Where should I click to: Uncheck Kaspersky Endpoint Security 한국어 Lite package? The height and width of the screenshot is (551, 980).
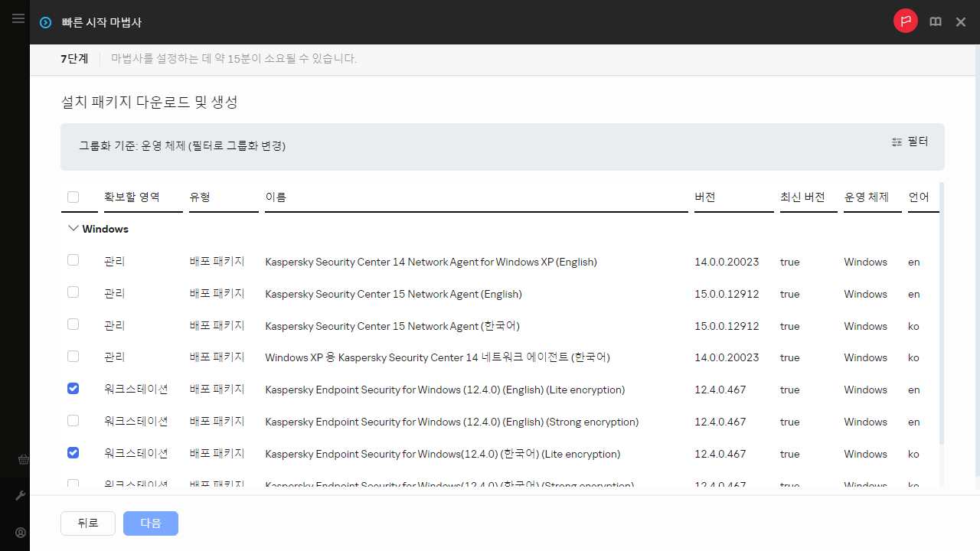[x=73, y=452]
